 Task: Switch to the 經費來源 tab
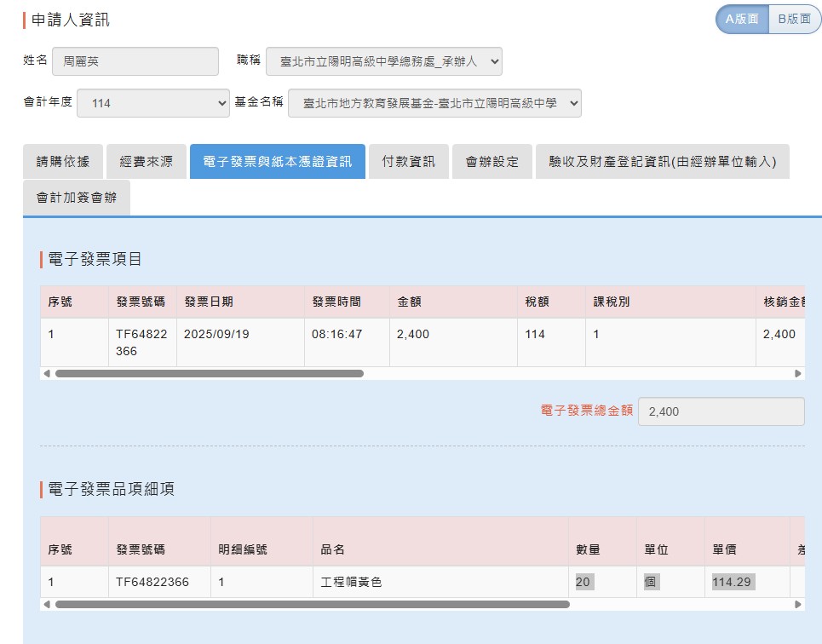coord(147,161)
